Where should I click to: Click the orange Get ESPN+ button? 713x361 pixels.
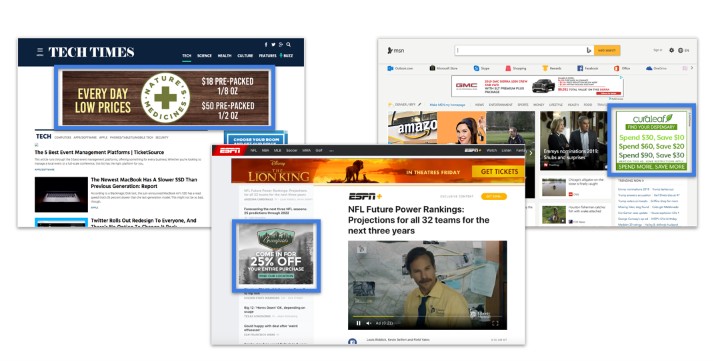click(x=493, y=196)
